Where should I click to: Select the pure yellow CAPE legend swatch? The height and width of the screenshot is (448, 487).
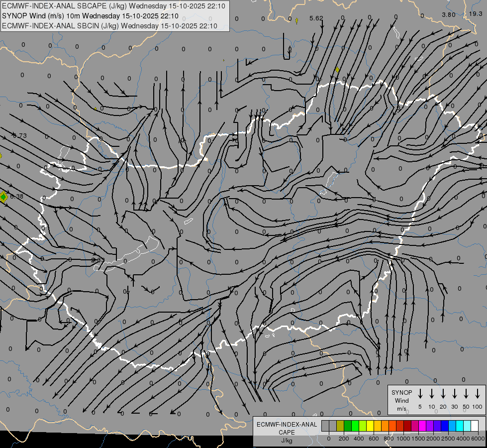370,426
